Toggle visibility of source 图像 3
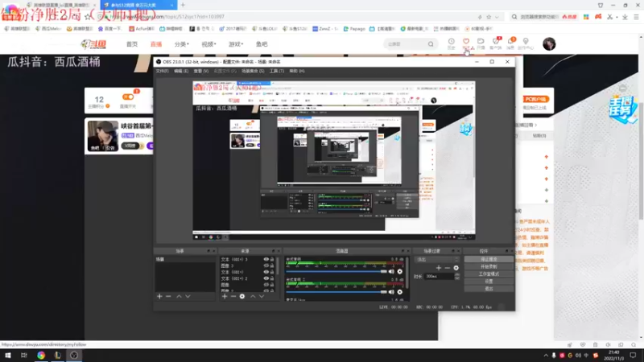Screen dimensions: 644x362 click(x=266, y=265)
